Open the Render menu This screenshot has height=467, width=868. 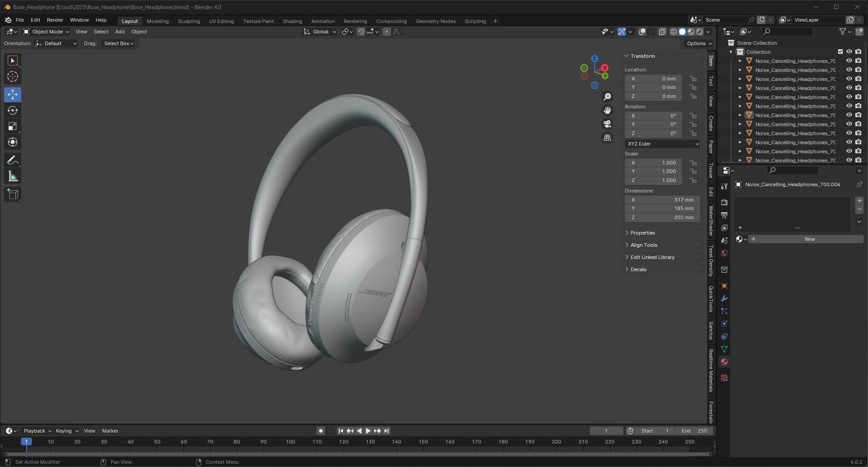coord(55,20)
